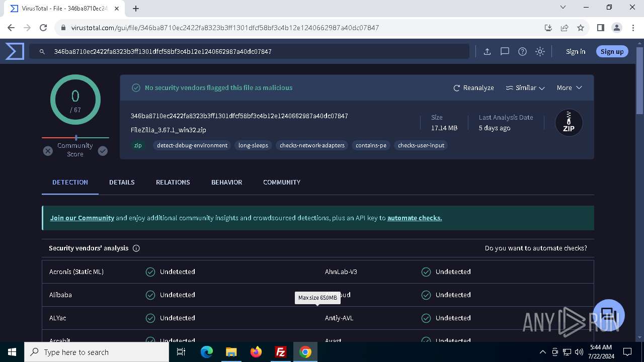Screen dimensions: 644x362
Task: Reload the page
Action: (x=43, y=28)
